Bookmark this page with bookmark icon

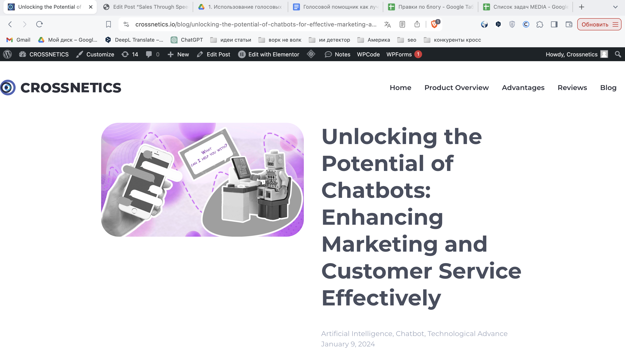(108, 24)
